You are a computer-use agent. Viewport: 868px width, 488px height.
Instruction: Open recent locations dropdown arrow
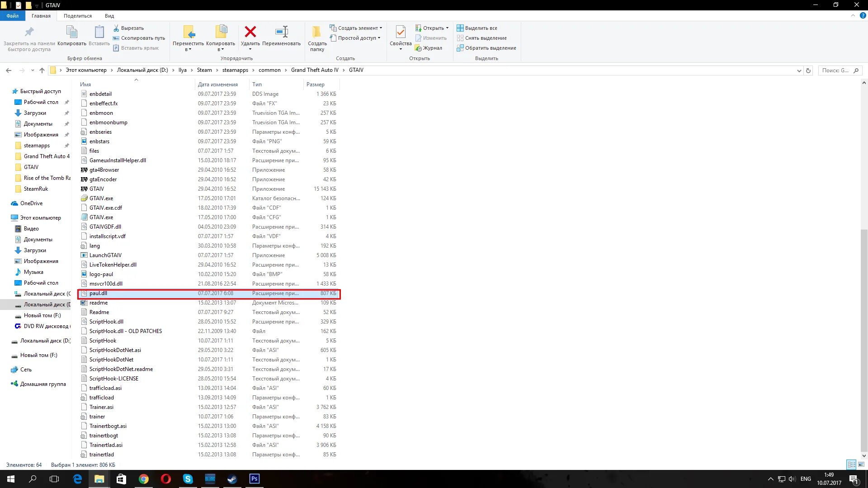coord(33,70)
